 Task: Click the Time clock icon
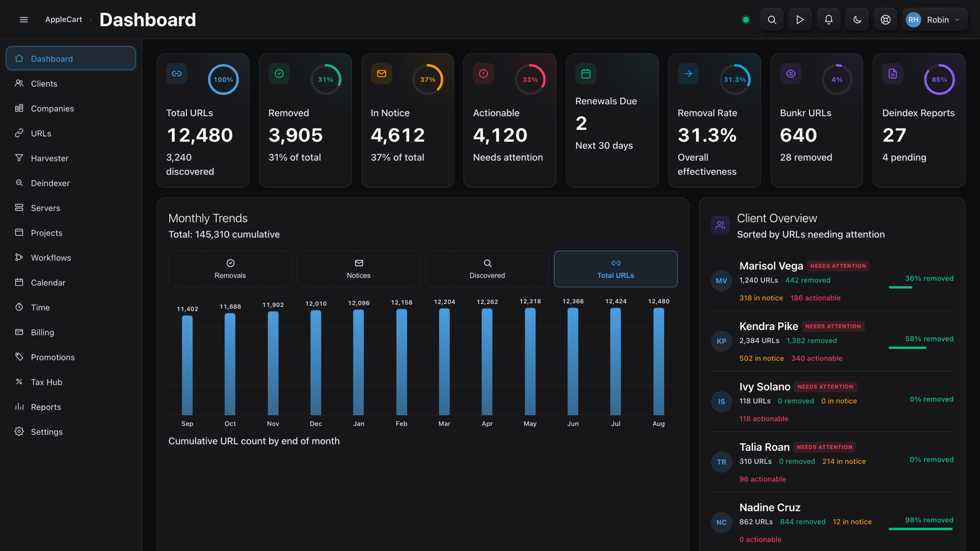pyautogui.click(x=19, y=307)
